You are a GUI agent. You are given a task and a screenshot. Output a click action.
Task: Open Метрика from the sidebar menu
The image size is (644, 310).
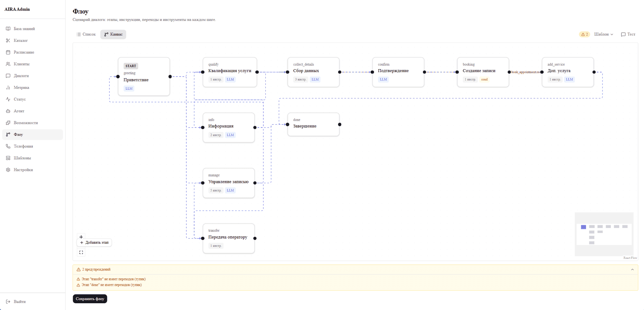[32, 88]
